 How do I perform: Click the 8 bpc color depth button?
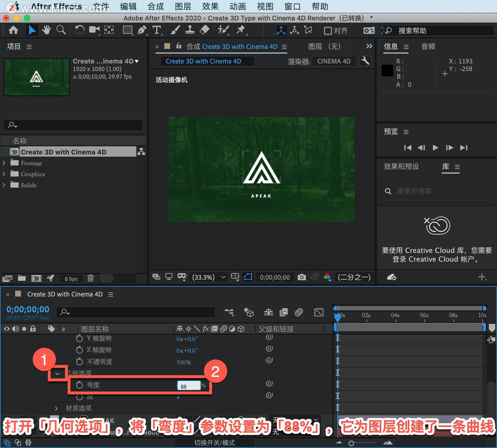71,279
